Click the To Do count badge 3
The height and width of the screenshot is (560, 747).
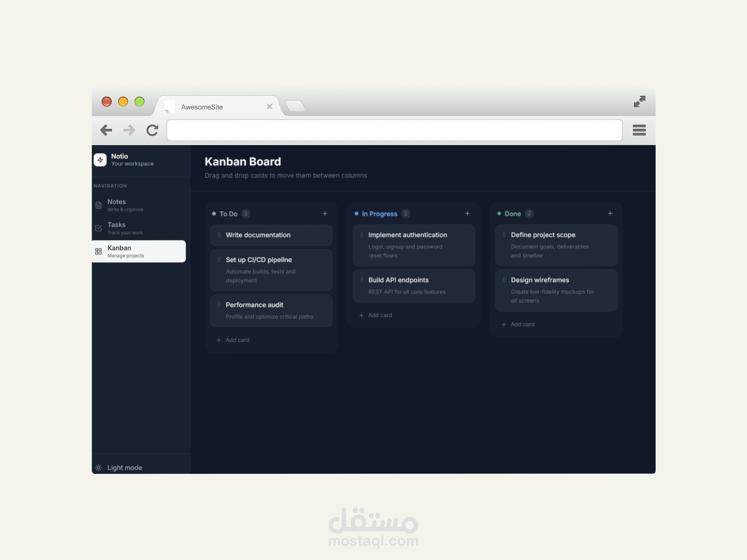pyautogui.click(x=246, y=214)
